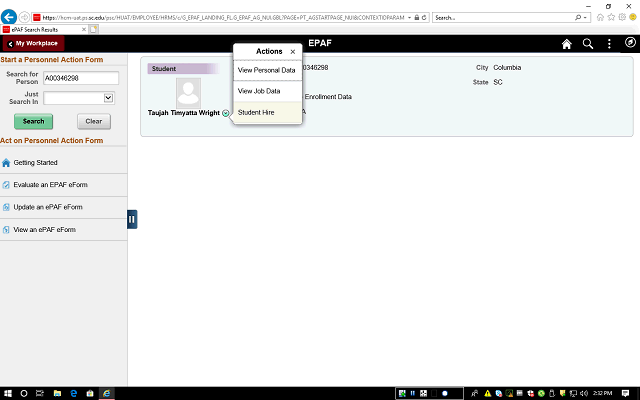Click the Search for Person field
Viewport: 640px width, 400px height.
[x=81, y=78]
